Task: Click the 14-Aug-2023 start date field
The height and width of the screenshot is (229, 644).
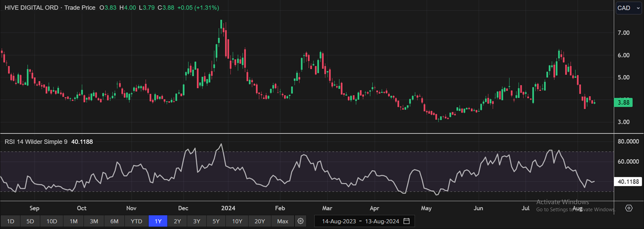Action: click(x=338, y=221)
